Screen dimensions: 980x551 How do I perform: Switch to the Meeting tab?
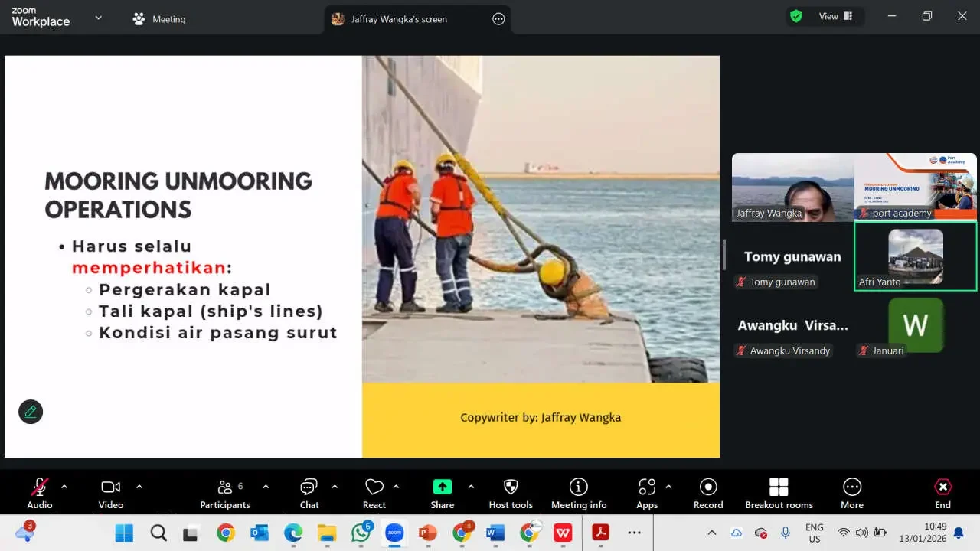tap(159, 19)
